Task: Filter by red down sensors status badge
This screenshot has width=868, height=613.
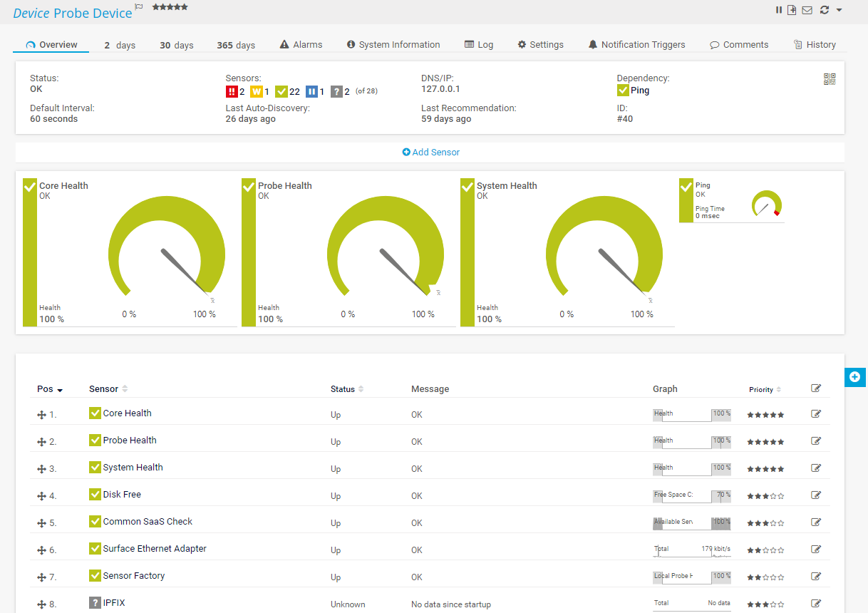Action: click(232, 91)
